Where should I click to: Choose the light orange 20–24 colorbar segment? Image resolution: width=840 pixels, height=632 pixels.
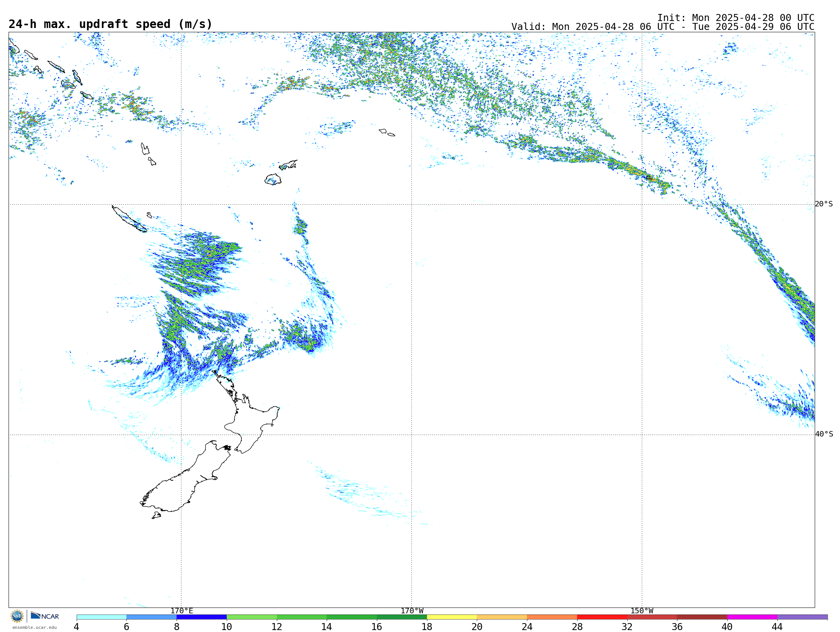(502, 617)
